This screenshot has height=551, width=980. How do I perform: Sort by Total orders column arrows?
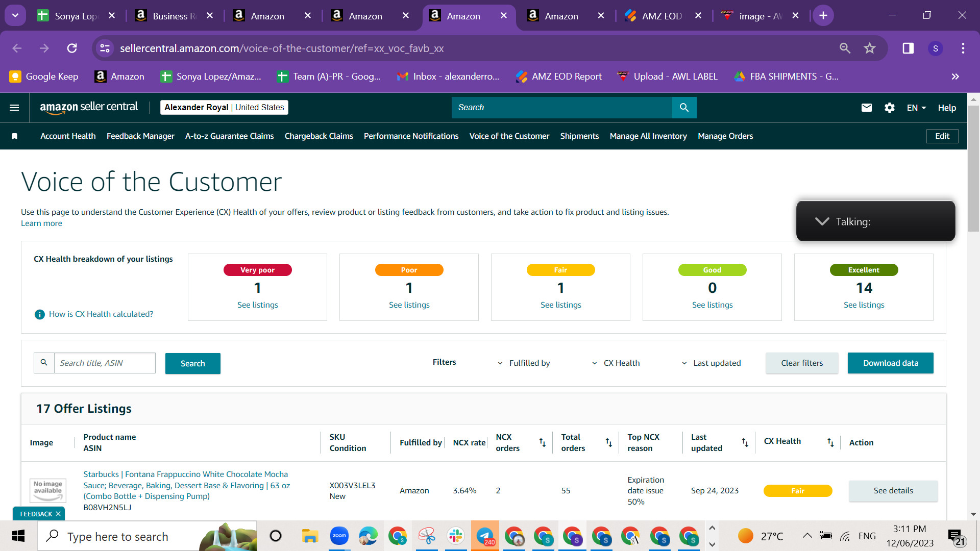609,442
